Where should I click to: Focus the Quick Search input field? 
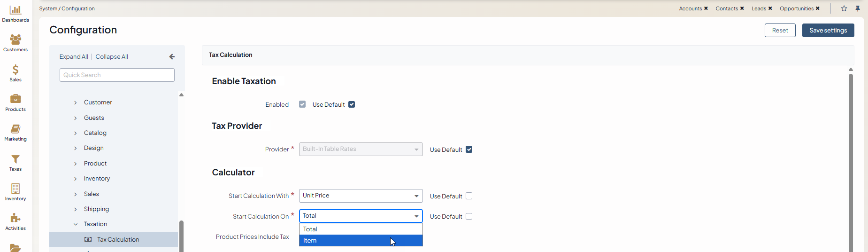coord(117,75)
